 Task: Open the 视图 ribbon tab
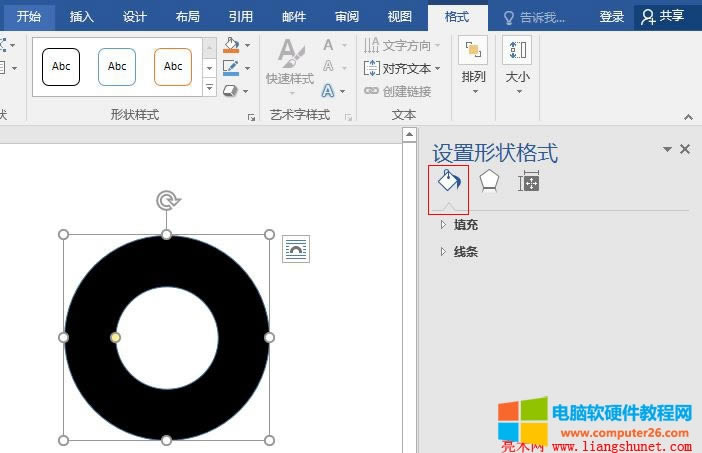(399, 16)
